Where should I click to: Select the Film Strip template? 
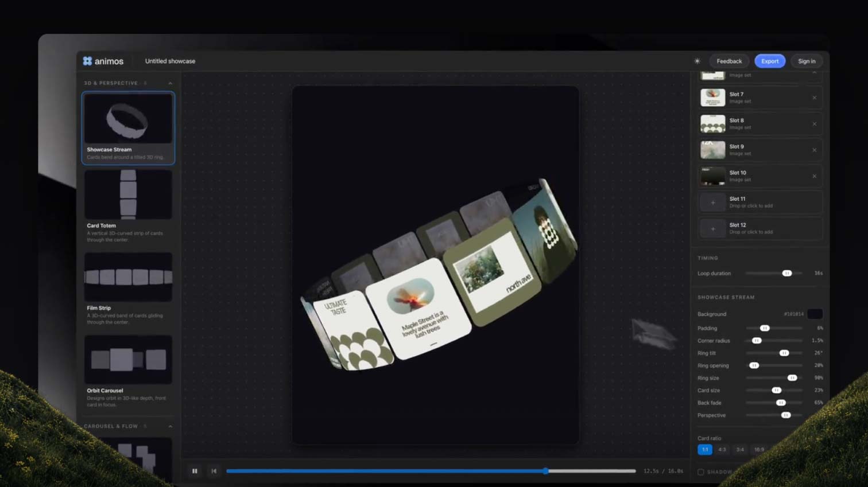tap(128, 289)
